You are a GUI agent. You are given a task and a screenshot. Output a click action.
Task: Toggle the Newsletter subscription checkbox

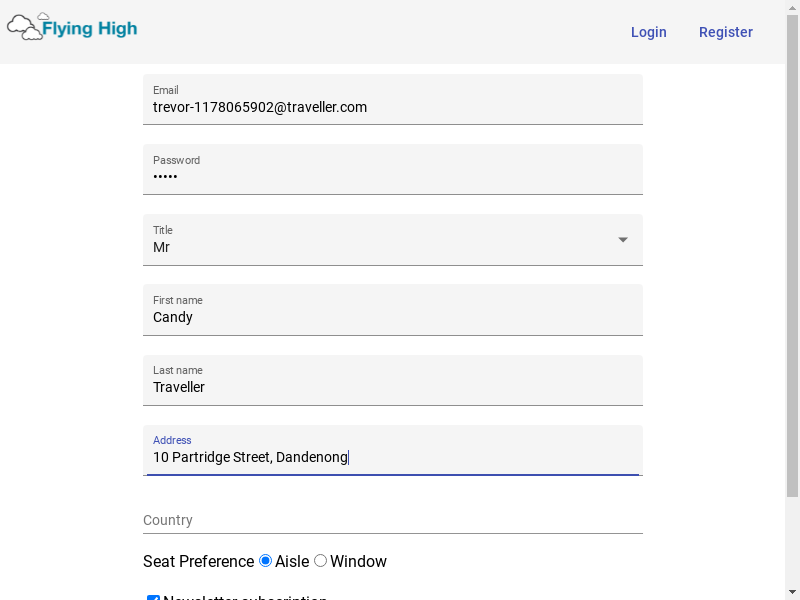coord(153,598)
